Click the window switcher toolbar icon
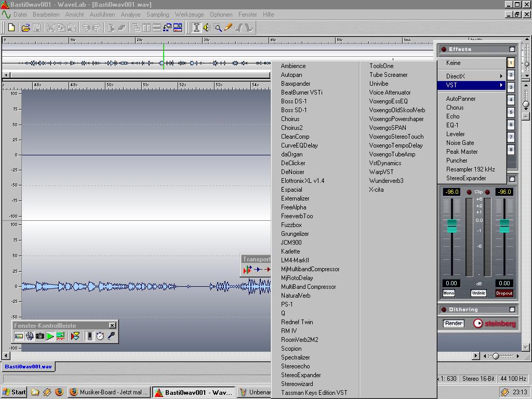This screenshot has height=399, width=532. click(167, 28)
